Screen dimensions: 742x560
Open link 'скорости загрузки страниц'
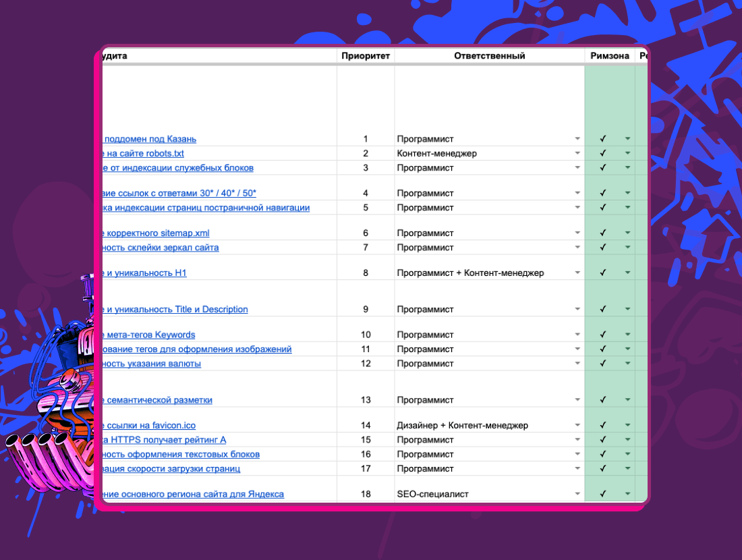pyautogui.click(x=171, y=469)
